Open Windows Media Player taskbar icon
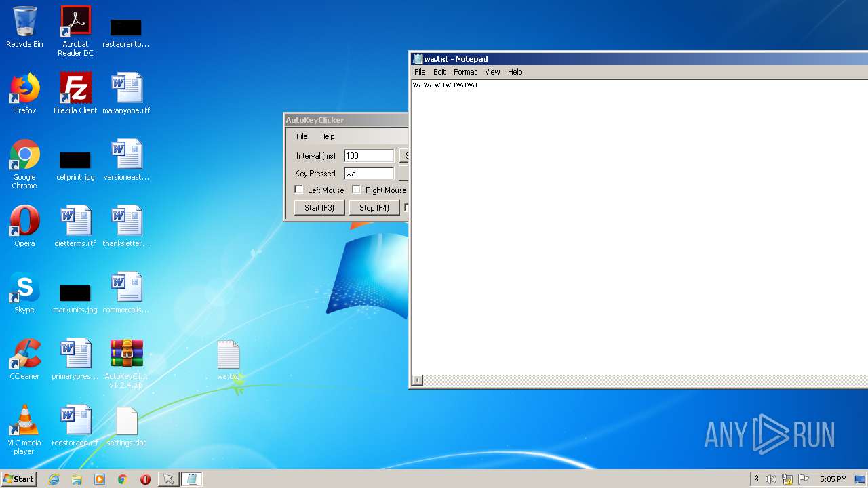This screenshot has height=488, width=868. coord(100,479)
